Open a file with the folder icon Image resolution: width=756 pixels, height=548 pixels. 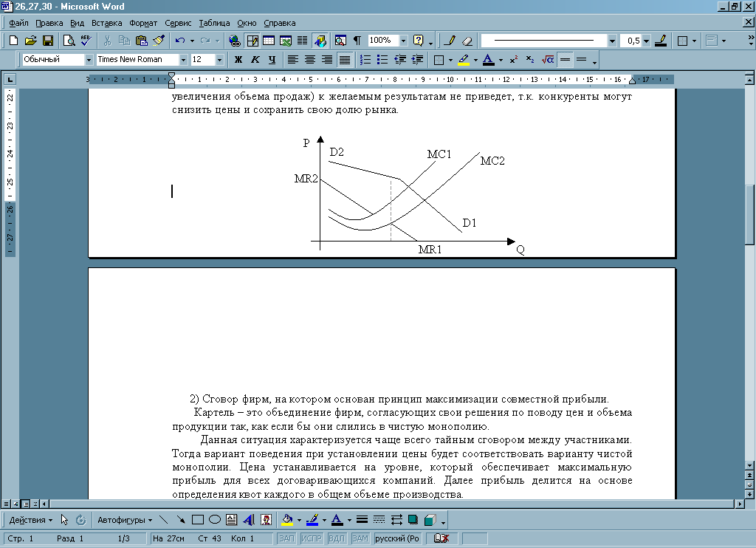(x=30, y=41)
